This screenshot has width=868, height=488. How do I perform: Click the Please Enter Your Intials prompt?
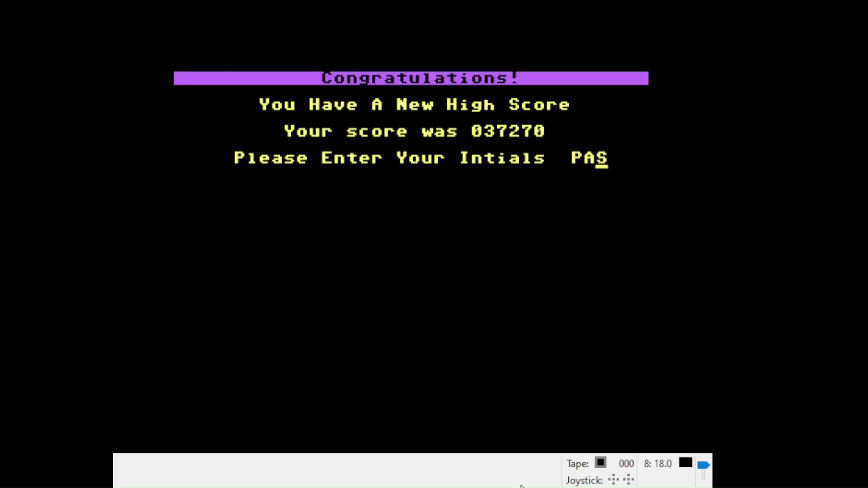tap(389, 158)
